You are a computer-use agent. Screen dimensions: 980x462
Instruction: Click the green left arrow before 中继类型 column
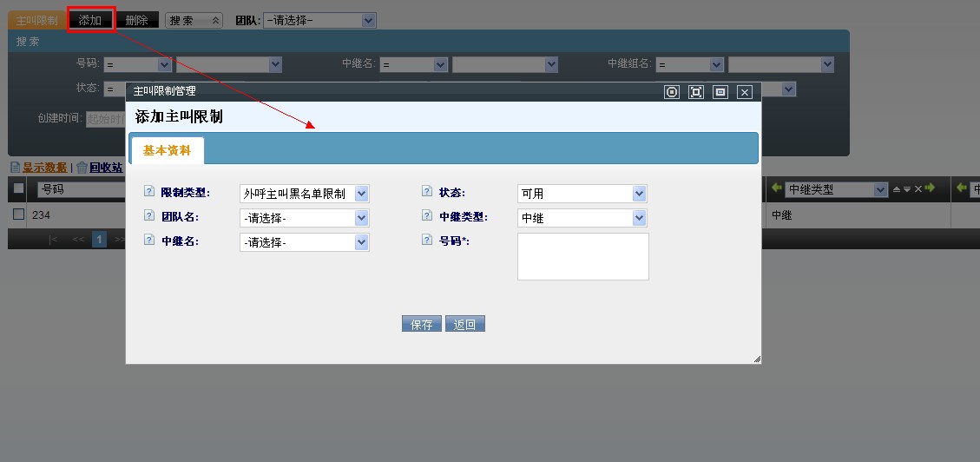click(x=777, y=188)
